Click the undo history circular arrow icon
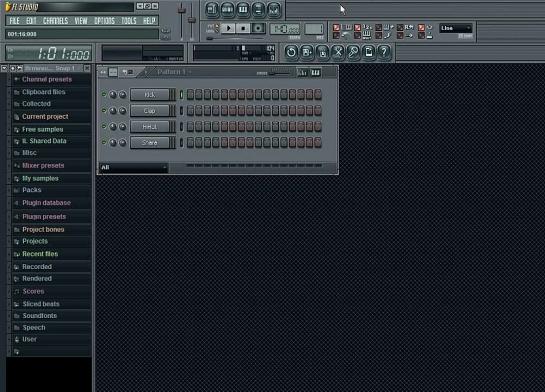 click(x=291, y=52)
